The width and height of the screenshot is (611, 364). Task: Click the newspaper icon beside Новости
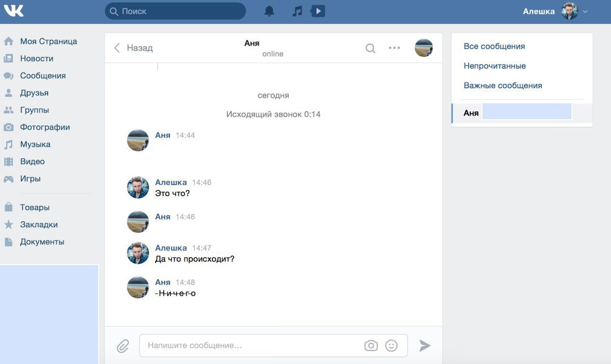click(9, 59)
